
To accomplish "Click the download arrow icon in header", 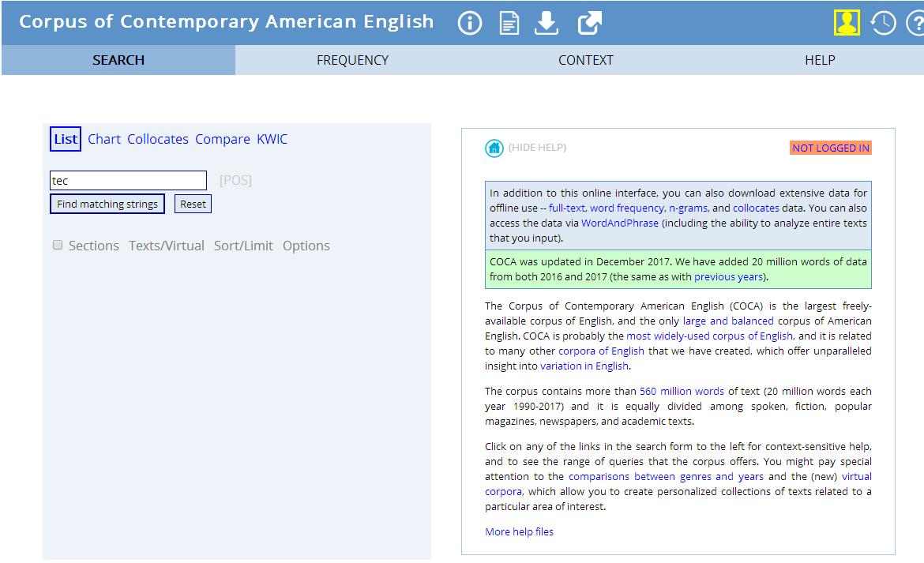I will pyautogui.click(x=547, y=24).
